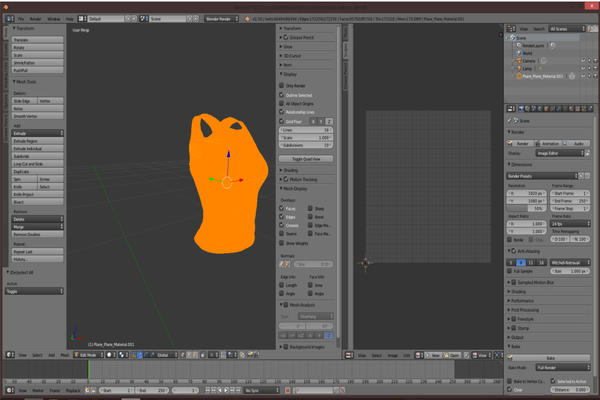Click the grid Subdivisions value slider
600x400 pixels.
[306, 145]
